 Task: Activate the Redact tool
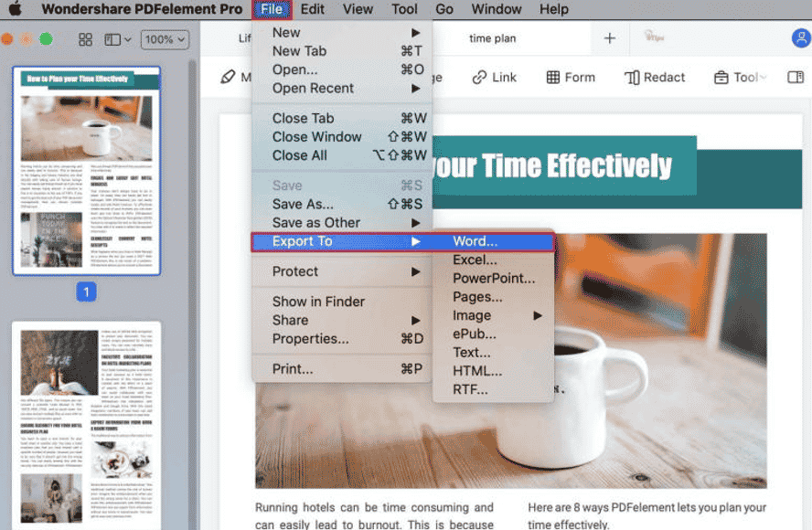pos(655,77)
